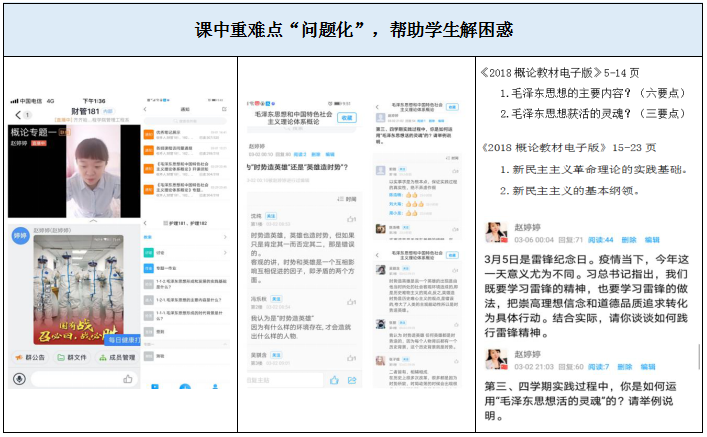Viewport: 707px width, 437px height.
Task: Click the 收藏 button on the course title
Action: [x=347, y=117]
